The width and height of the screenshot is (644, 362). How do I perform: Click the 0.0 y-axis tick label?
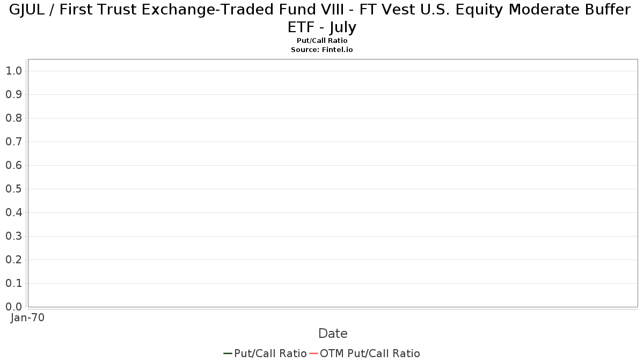point(13,307)
